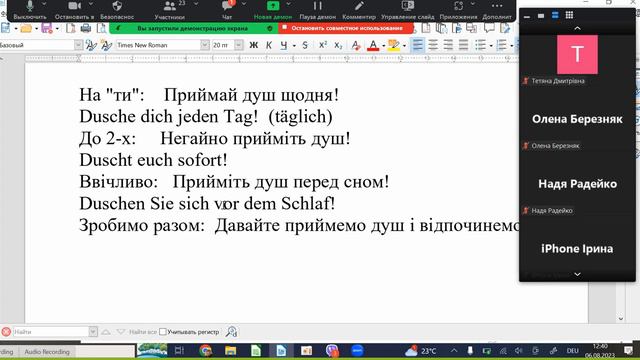Apply red font color
This screenshot has width=640, height=360.
pyautogui.click(x=373, y=45)
